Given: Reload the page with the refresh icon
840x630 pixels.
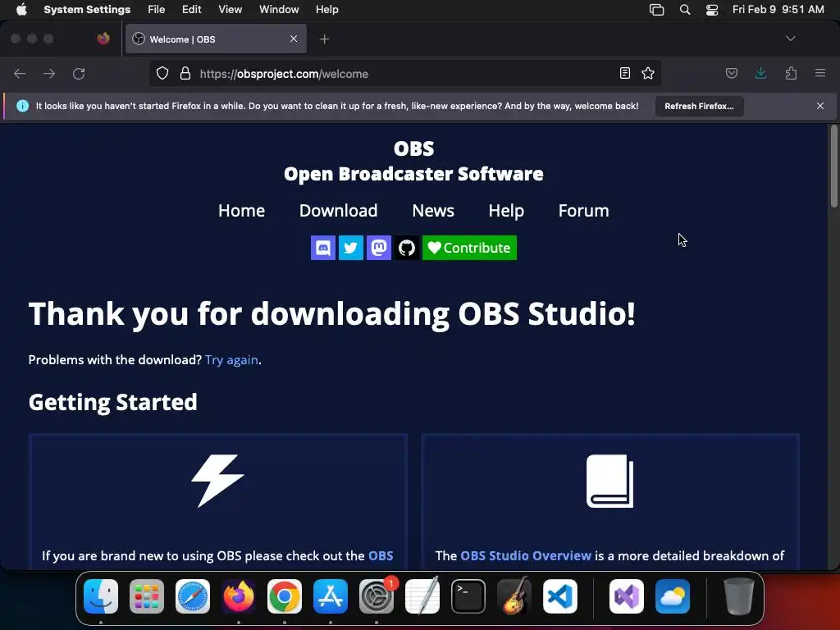Looking at the screenshot, I should pyautogui.click(x=79, y=73).
